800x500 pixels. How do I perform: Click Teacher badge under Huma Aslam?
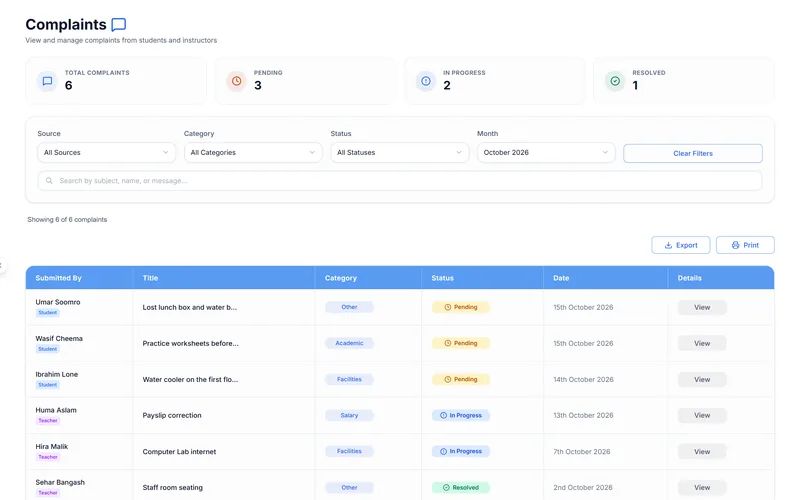pyautogui.click(x=47, y=421)
